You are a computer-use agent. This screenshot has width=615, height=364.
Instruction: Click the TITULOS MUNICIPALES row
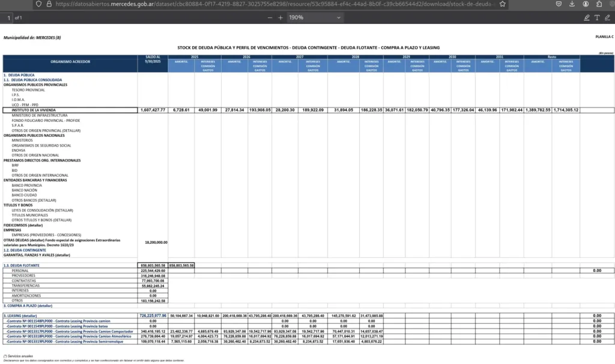point(30,215)
